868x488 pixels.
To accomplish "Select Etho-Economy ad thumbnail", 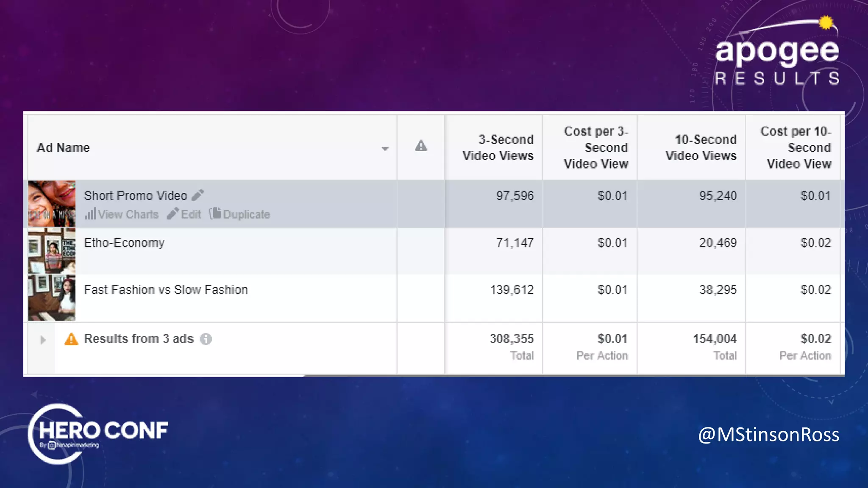I will point(52,251).
